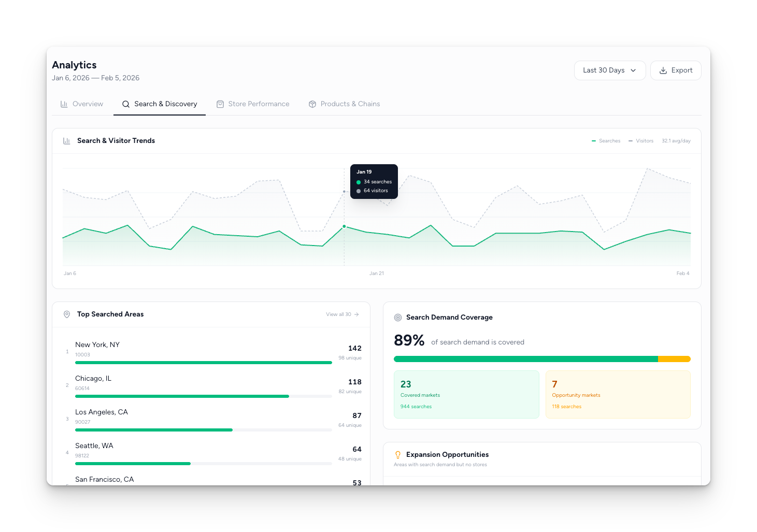Click the yellow opportunity section of coverage bar

point(674,359)
